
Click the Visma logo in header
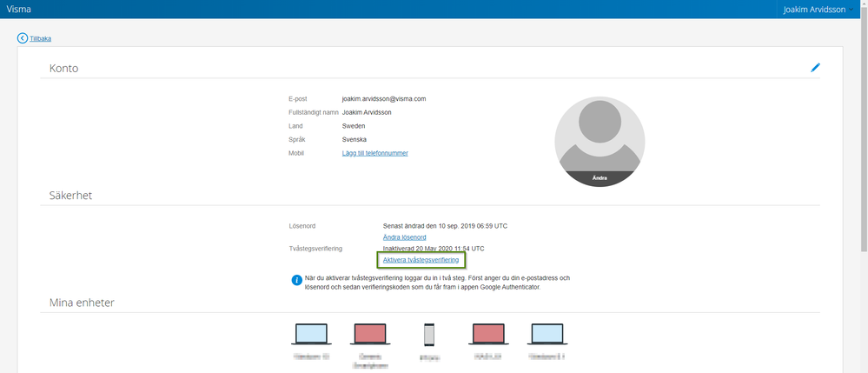pyautogui.click(x=19, y=9)
